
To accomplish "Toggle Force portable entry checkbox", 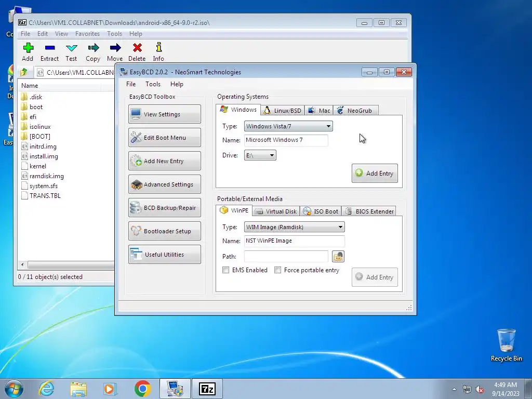I will coord(277,270).
